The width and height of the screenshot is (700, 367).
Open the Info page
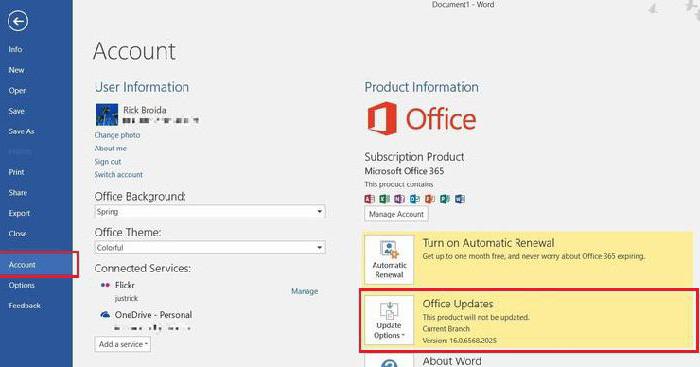point(15,49)
